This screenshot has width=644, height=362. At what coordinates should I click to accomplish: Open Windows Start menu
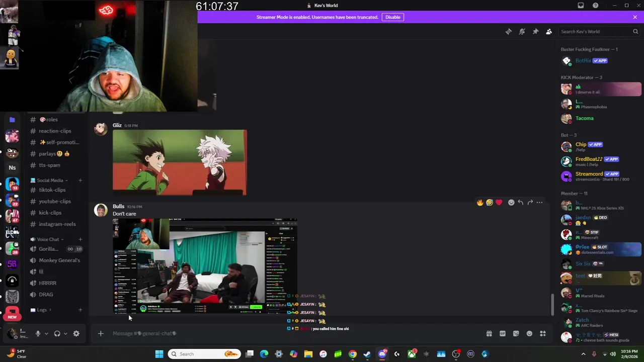[x=159, y=354]
